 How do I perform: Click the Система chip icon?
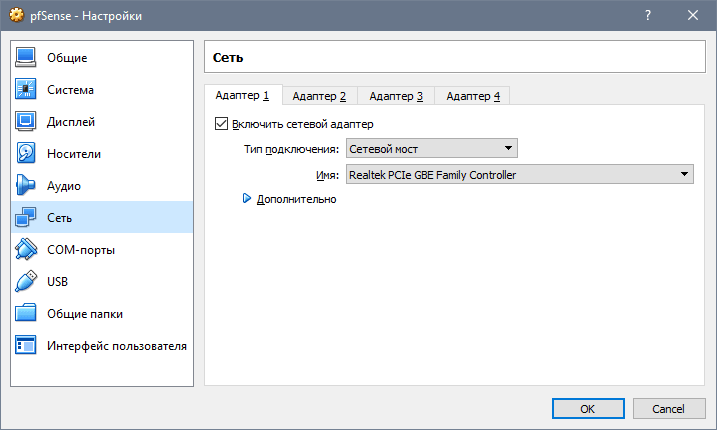click(27, 90)
